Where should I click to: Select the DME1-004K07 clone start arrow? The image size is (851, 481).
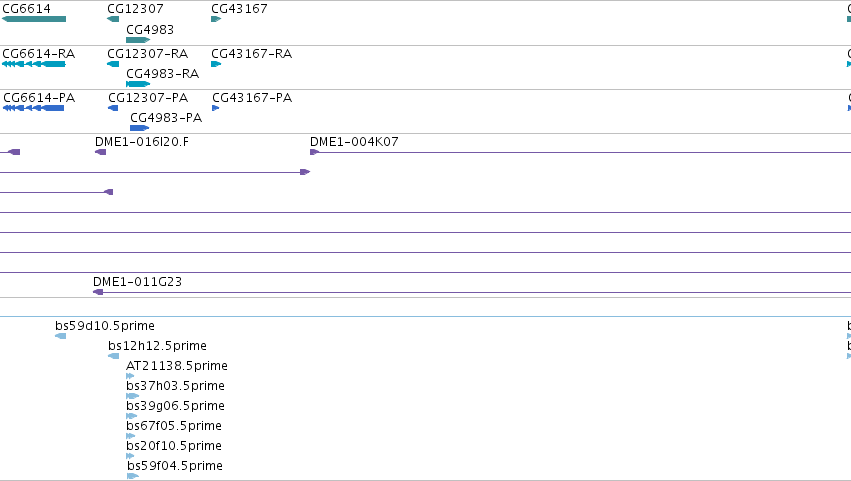[314, 152]
